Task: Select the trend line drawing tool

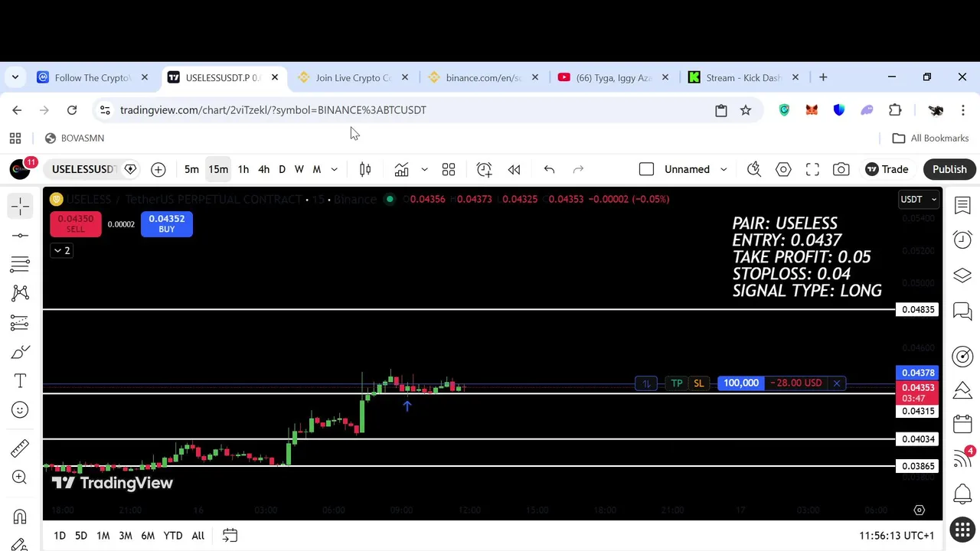Action: (20, 236)
